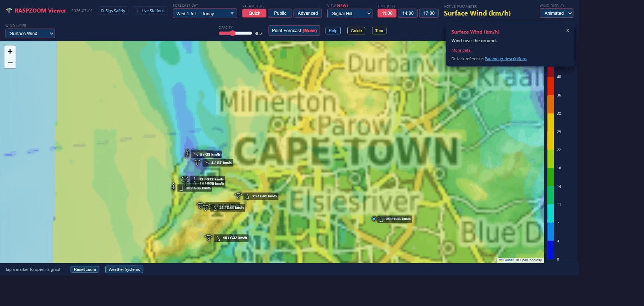Click the 2026-07-01 date text
Screen dimensions: 644x306
[82, 11]
